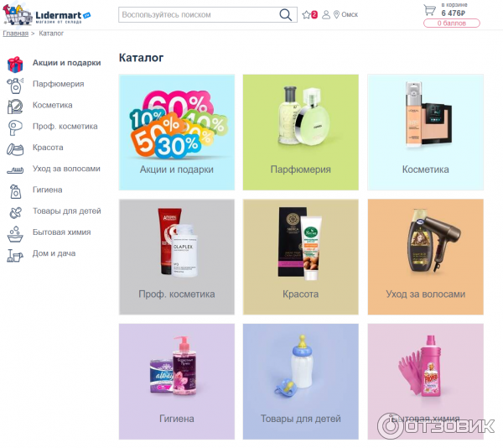The image size is (503, 448).
Task: Open the Уход за волосами catalog tile
Action: 425,257
